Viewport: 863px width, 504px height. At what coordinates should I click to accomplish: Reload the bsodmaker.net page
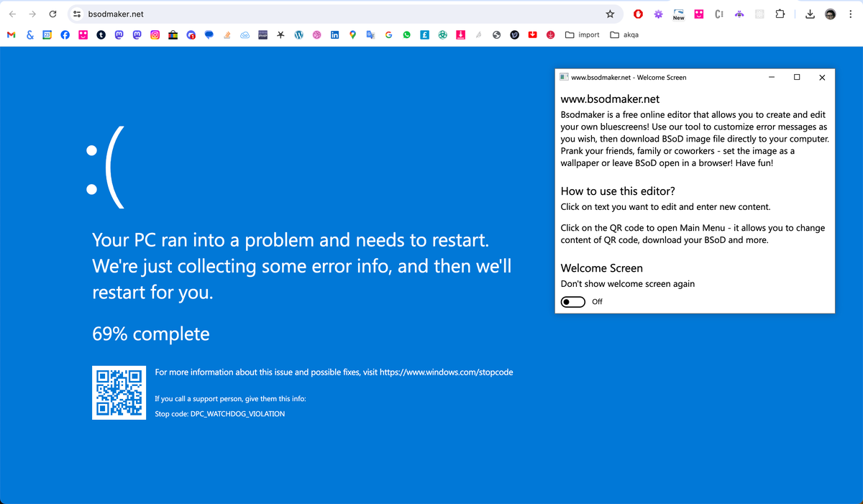[52, 14]
